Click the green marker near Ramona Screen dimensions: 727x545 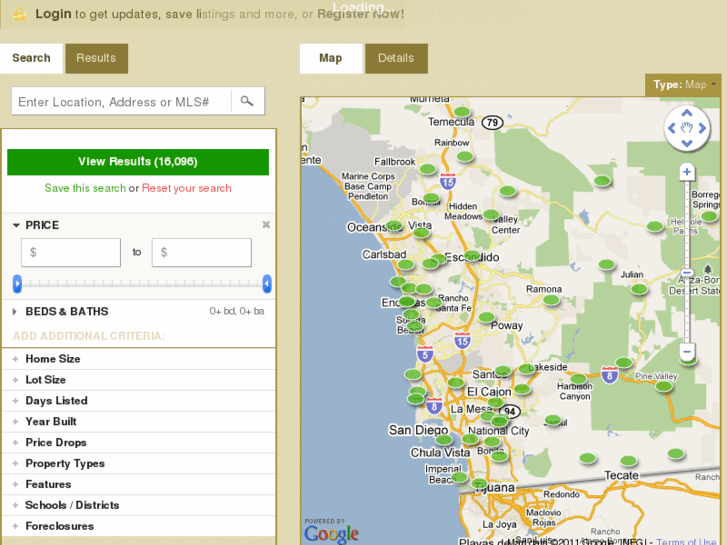[551, 300]
